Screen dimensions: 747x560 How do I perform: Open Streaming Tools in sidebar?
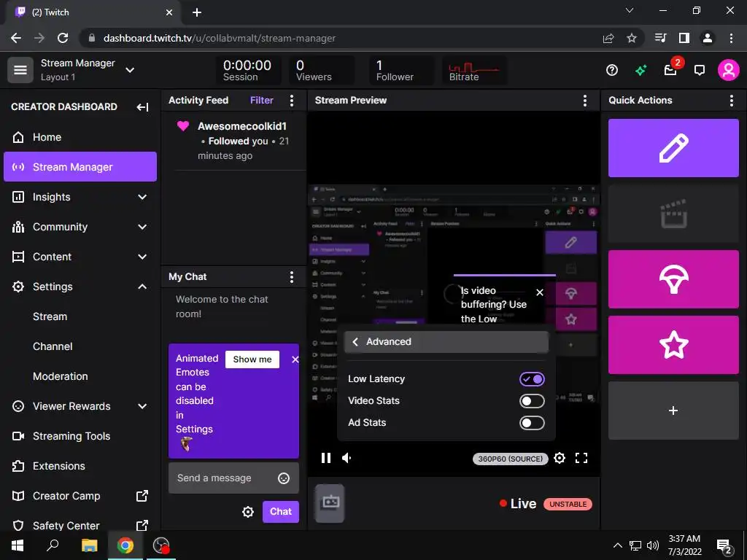(x=80, y=436)
